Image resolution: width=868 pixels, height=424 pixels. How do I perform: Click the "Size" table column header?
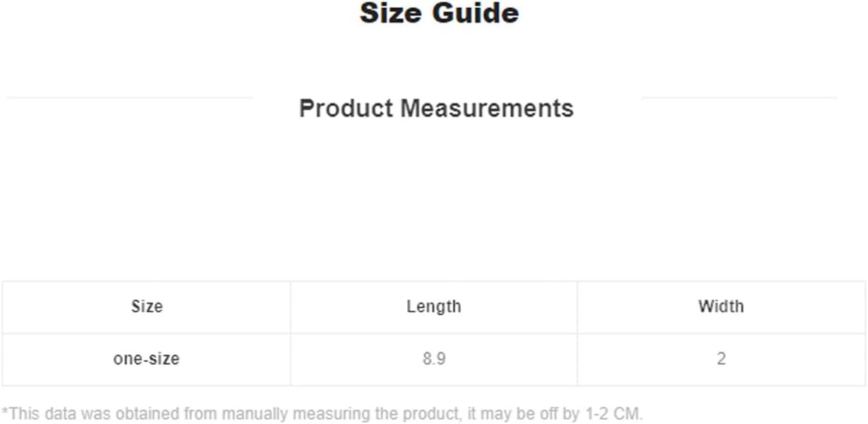[x=147, y=307]
